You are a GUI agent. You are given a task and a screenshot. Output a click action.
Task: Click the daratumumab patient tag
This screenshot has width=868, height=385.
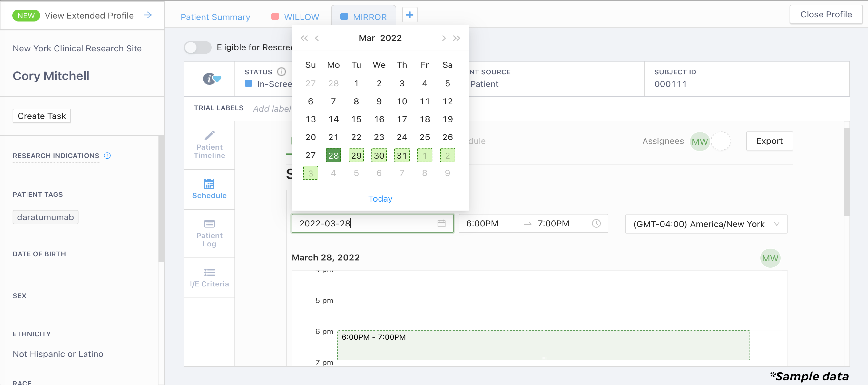click(45, 217)
